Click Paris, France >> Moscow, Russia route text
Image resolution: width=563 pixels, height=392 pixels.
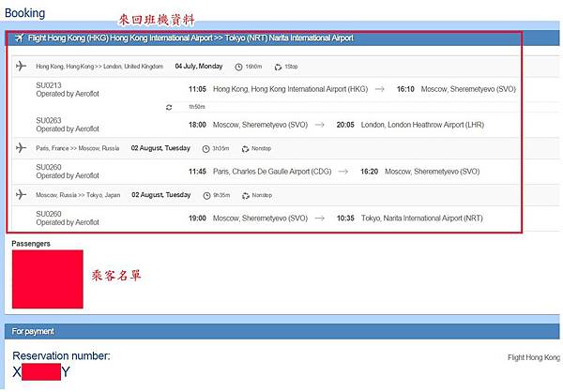coord(78,148)
